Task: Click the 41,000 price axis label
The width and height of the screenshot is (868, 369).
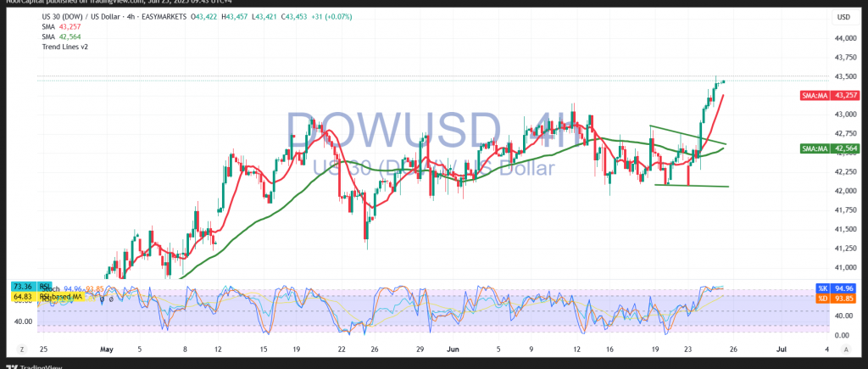Action: (847, 267)
